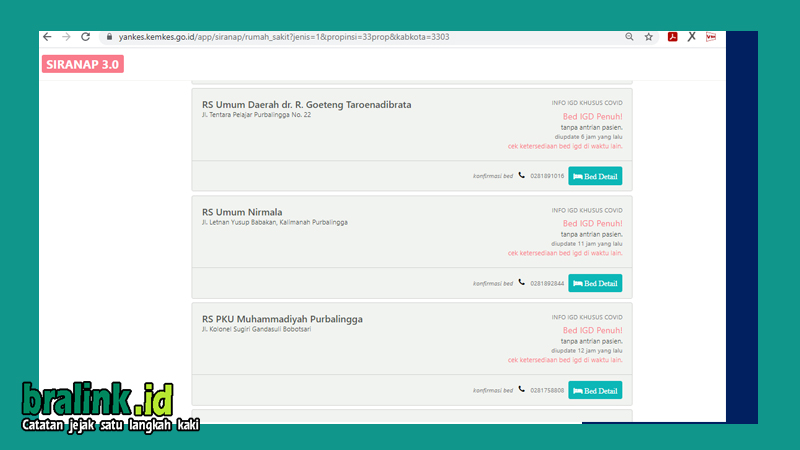Image resolution: width=800 pixels, height=450 pixels.
Task: Bookmark page with the star icon
Action: click(648, 37)
